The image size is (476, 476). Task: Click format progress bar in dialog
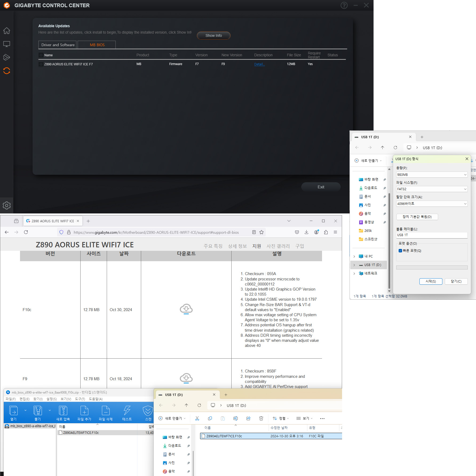(x=432, y=268)
